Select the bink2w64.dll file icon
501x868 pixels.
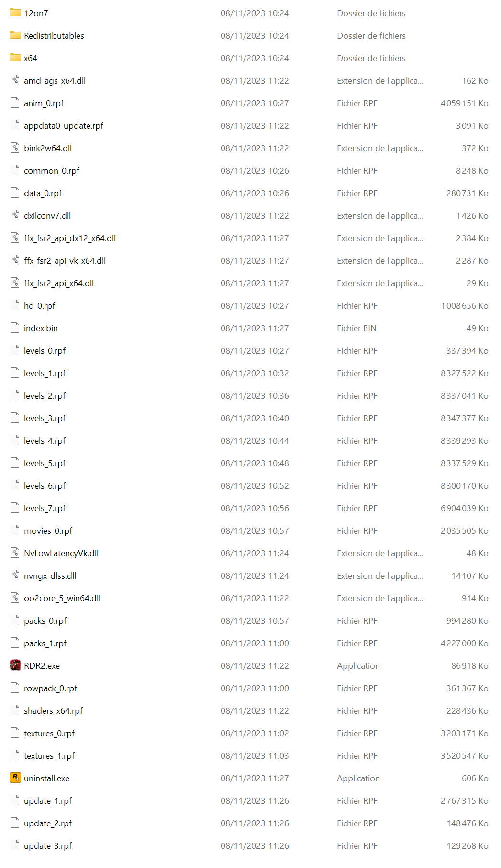(x=15, y=148)
